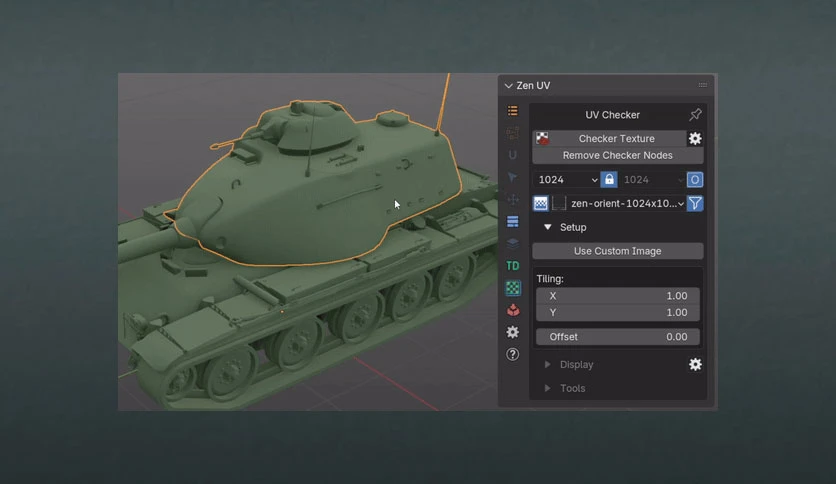The height and width of the screenshot is (484, 836).
Task: Open the Transform move-arrows section icon
Action: [x=512, y=199]
